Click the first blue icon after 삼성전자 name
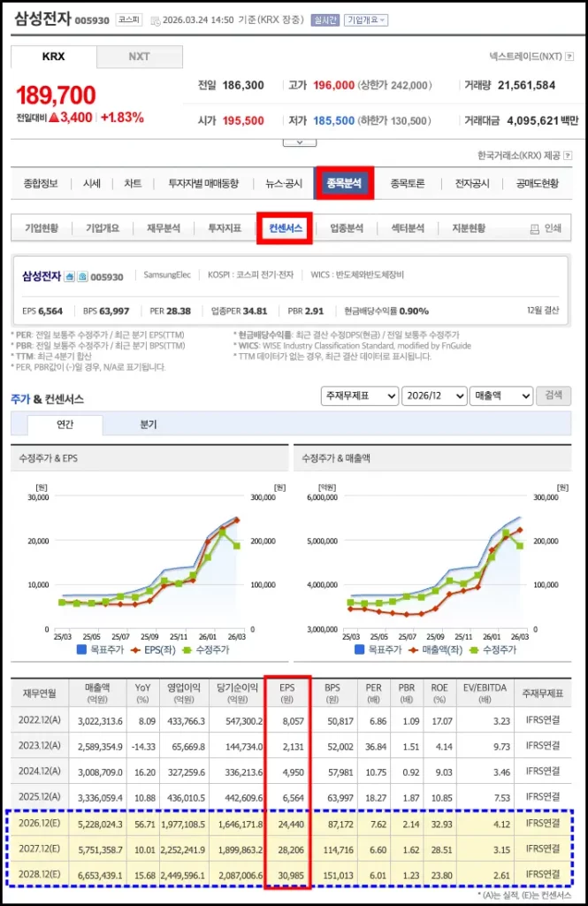588x906 pixels. [69, 277]
